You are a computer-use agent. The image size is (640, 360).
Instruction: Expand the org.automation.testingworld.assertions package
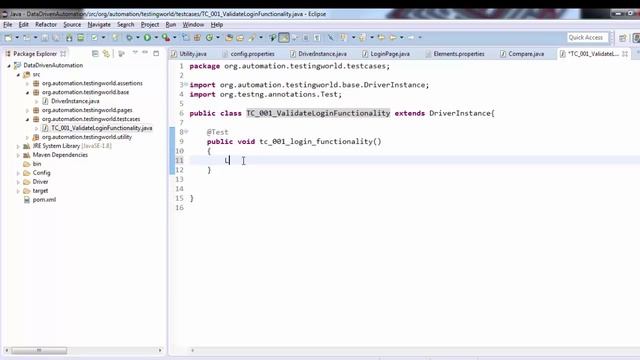[27, 83]
